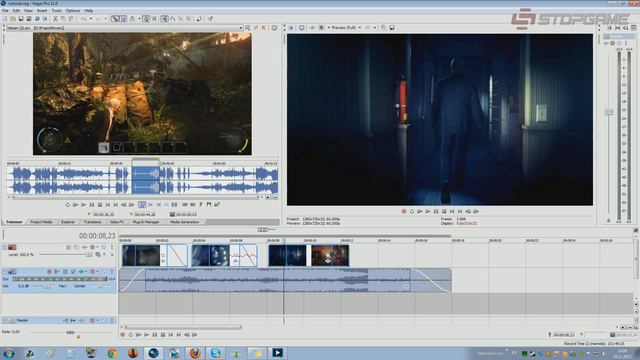
Task: Pause playback under video preview
Action: pos(436,211)
